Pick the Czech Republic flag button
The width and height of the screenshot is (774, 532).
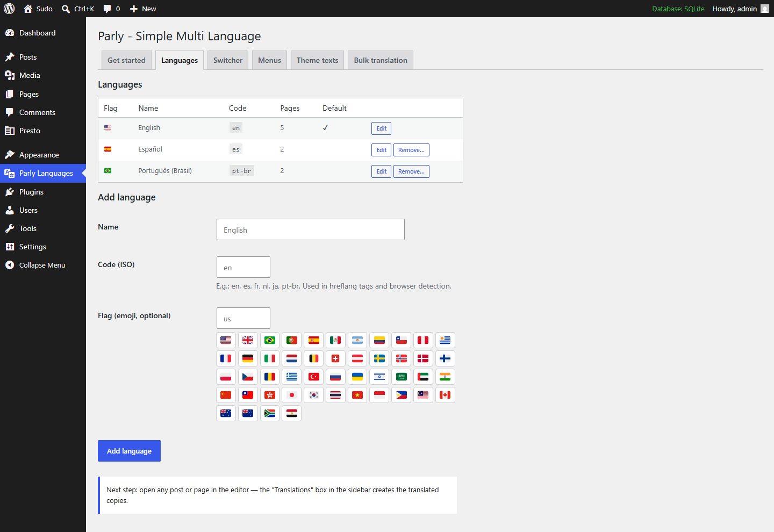click(x=248, y=377)
